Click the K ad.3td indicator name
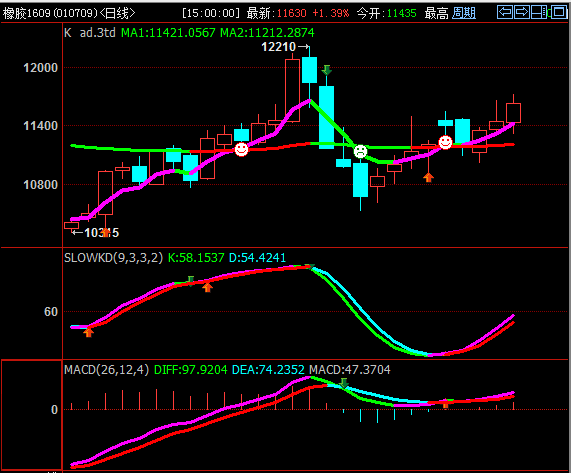 point(90,33)
